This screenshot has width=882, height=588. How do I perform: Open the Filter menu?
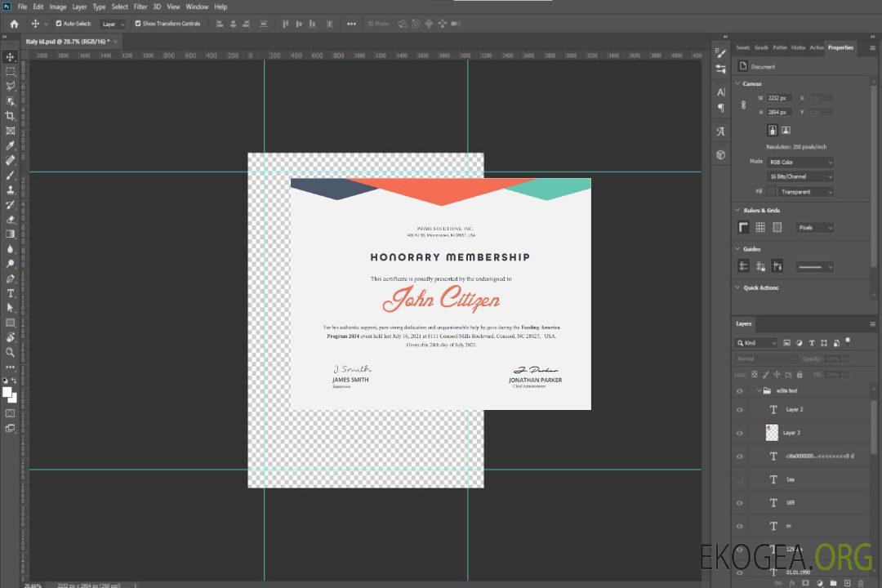pos(140,7)
